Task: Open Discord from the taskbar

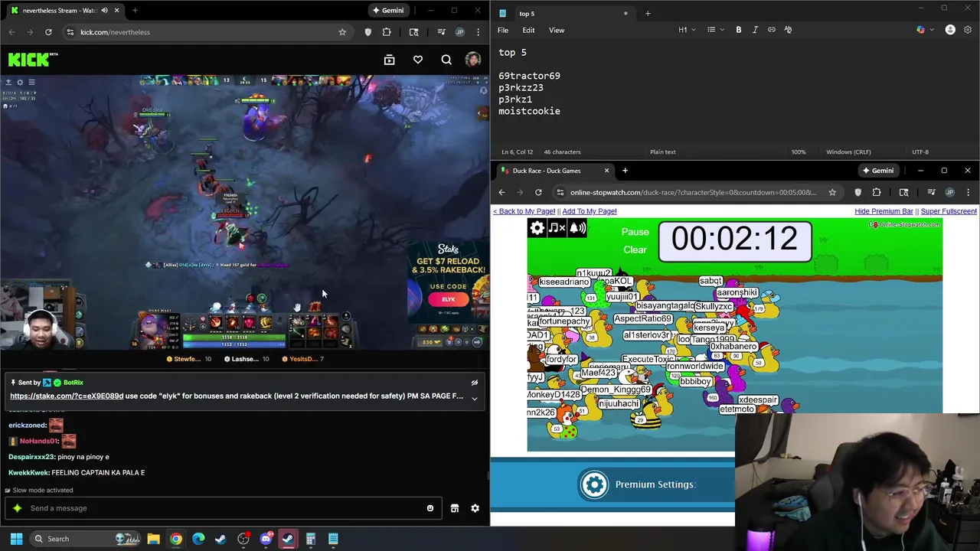Action: pyautogui.click(x=266, y=539)
